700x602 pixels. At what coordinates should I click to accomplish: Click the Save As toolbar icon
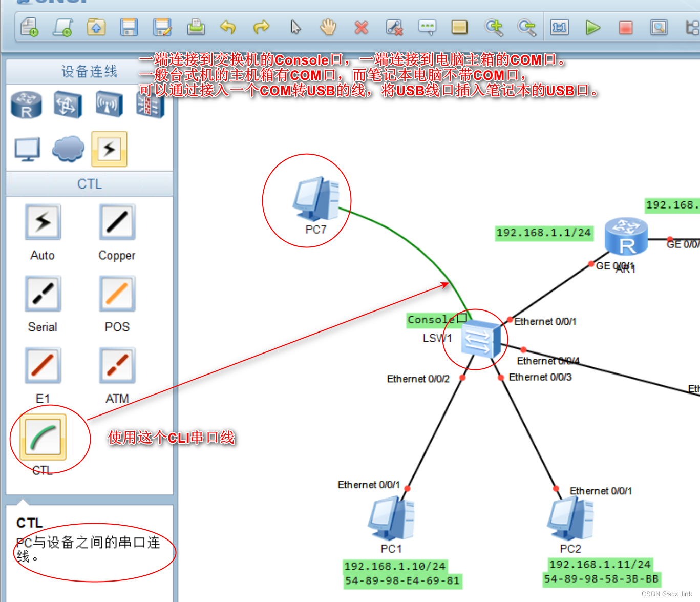click(x=162, y=27)
